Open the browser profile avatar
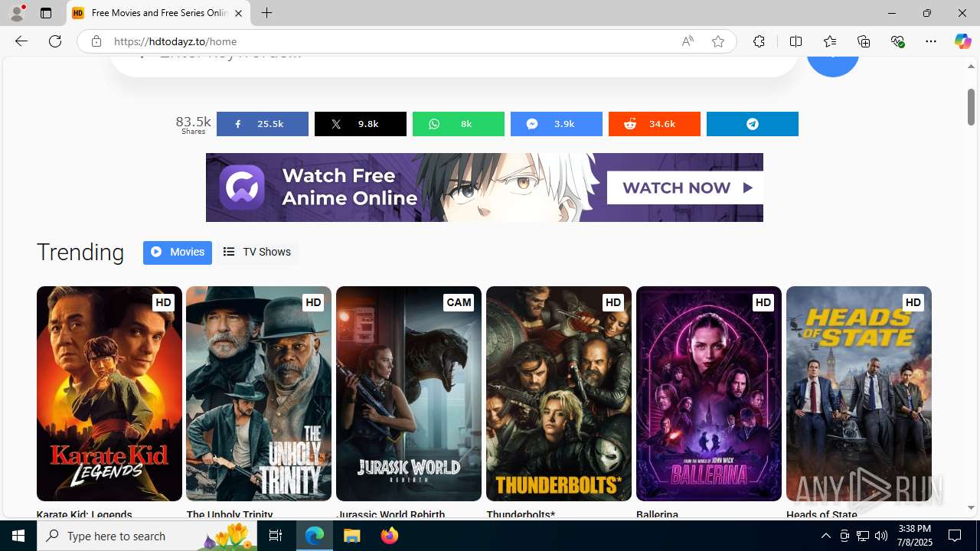This screenshot has width=980, height=551. (17, 13)
